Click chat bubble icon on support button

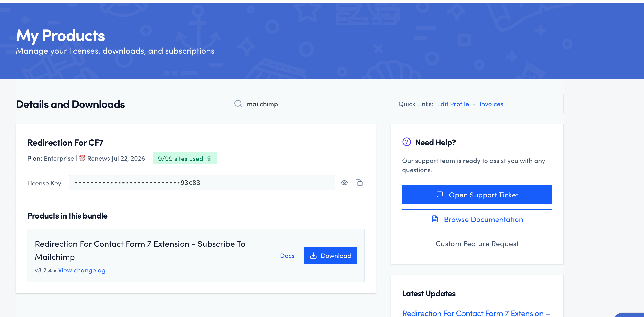(x=440, y=195)
